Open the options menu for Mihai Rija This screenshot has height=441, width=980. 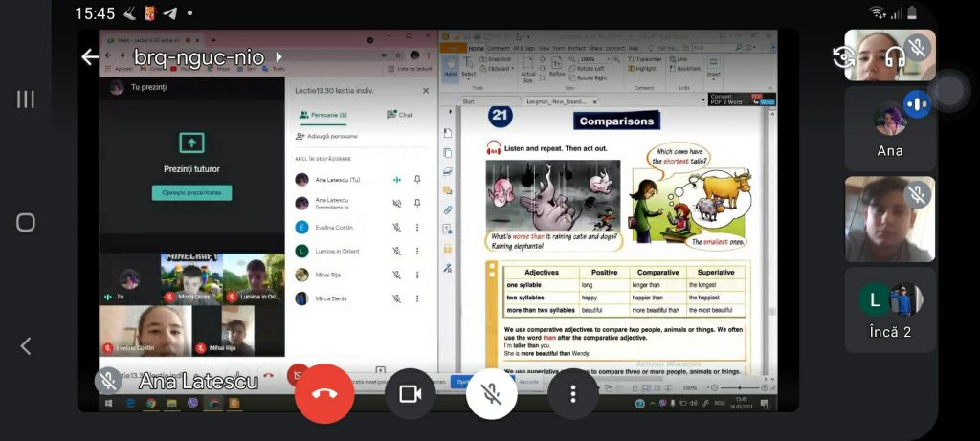coord(417,276)
